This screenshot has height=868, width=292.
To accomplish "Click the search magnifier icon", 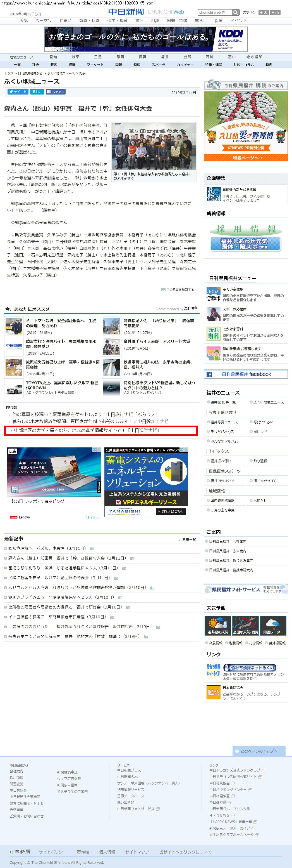I will click(x=236, y=13).
